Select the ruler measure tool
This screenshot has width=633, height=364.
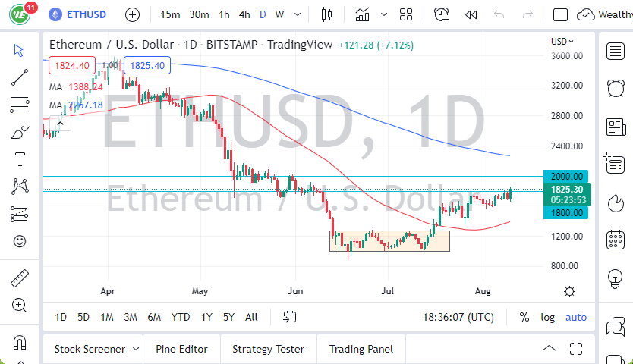coord(20,279)
